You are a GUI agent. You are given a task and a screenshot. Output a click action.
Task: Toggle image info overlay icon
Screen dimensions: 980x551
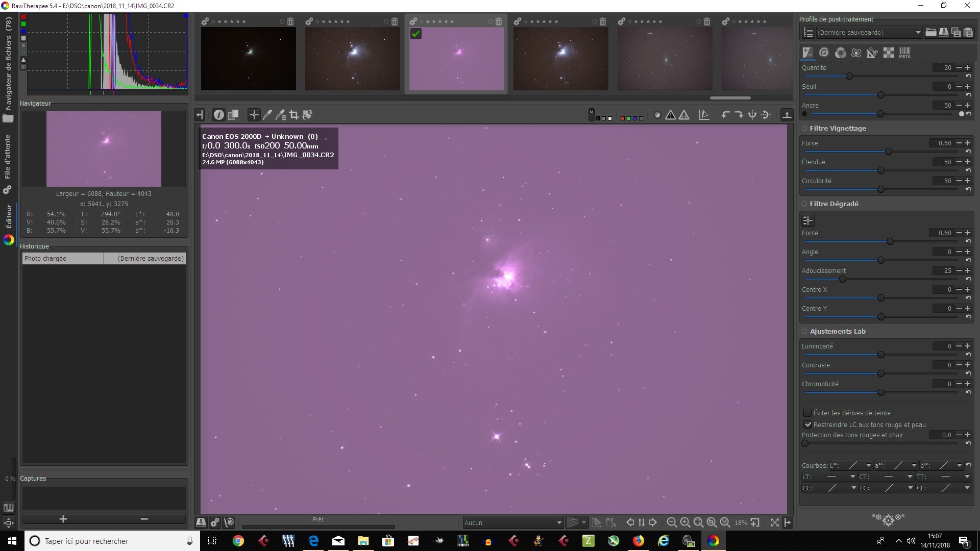pyautogui.click(x=218, y=115)
